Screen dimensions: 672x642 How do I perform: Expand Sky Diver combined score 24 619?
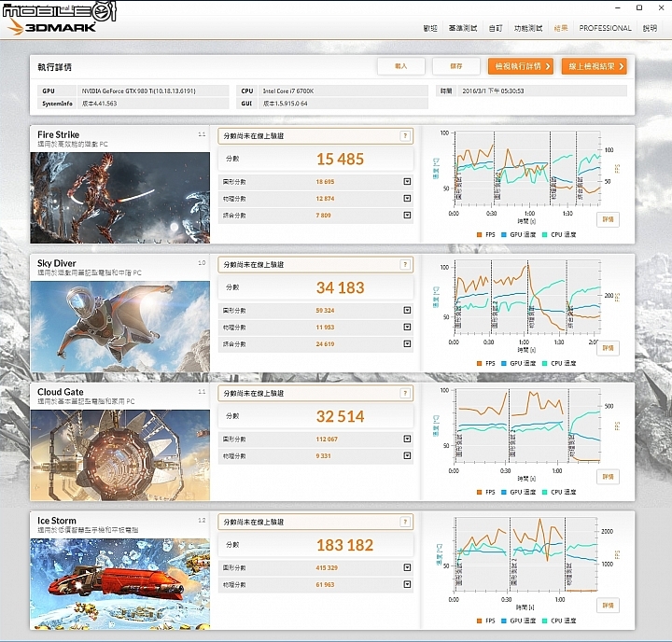407,343
